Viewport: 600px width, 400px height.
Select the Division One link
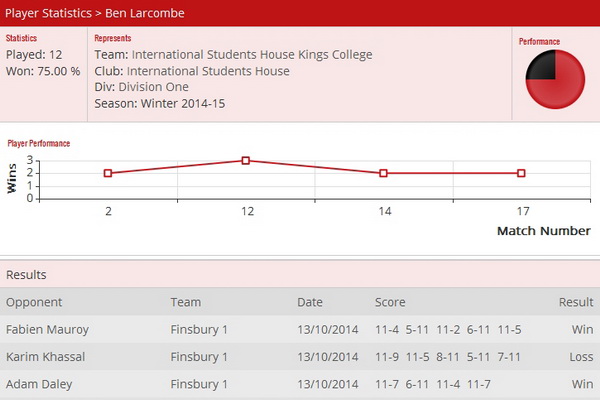point(153,87)
